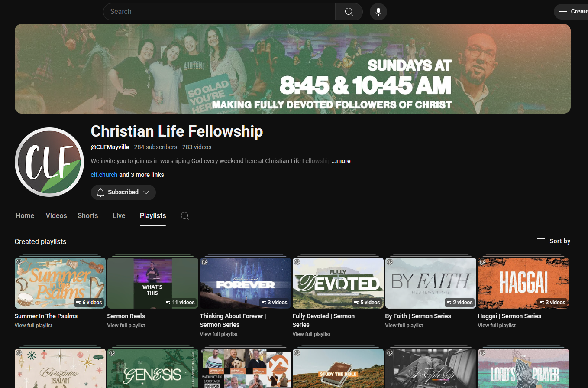Click the 6 videos badge
Screen dimensions: 588x388
coord(89,302)
